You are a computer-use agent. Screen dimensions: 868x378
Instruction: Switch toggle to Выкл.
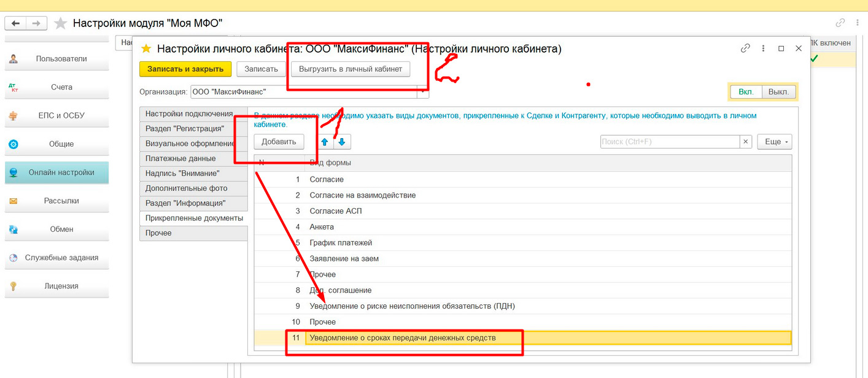click(x=778, y=92)
